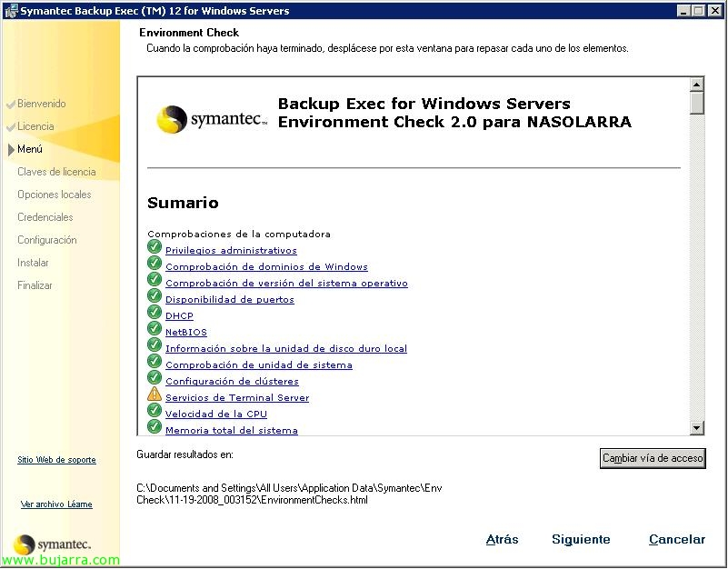The height and width of the screenshot is (569, 728).
Task: Click check icon next to Configuración de clústeres
Action: click(155, 377)
